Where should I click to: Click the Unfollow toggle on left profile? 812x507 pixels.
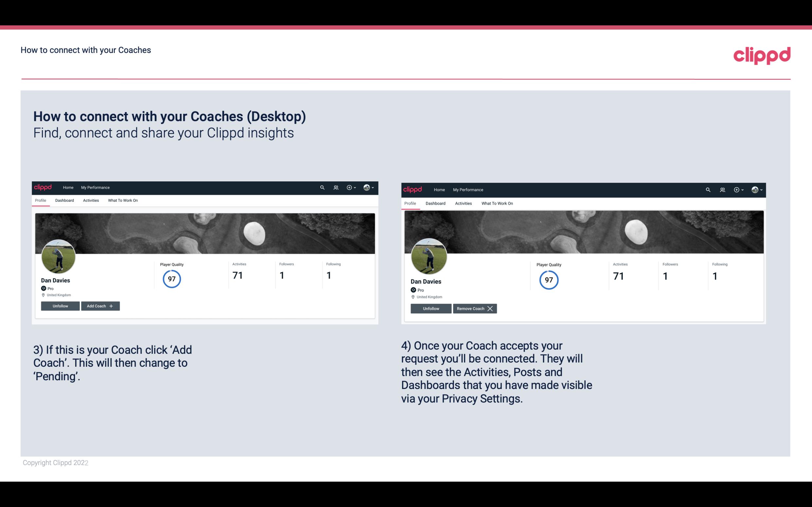(x=60, y=306)
